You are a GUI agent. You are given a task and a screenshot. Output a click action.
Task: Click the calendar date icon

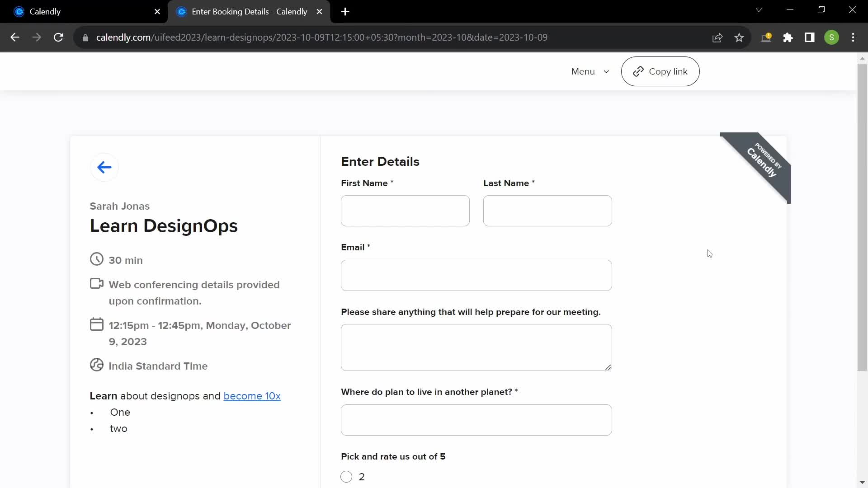pos(97,324)
